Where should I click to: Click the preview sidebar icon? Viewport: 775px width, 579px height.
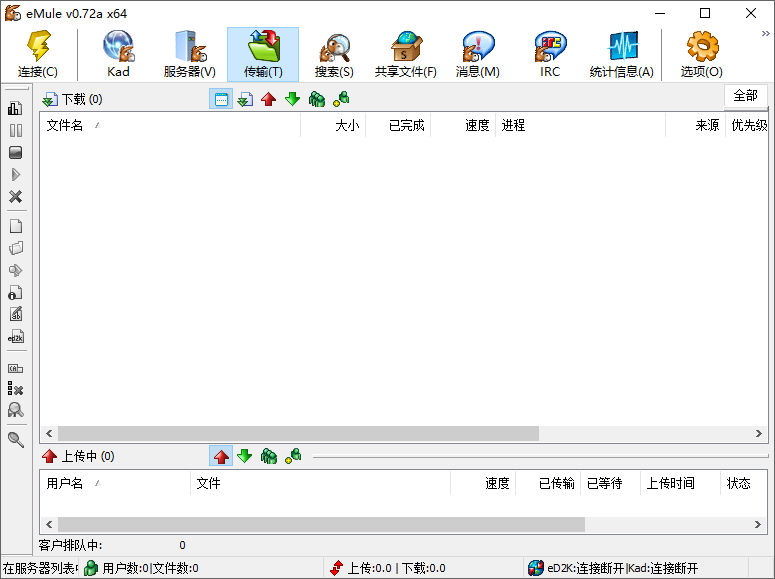click(x=15, y=270)
